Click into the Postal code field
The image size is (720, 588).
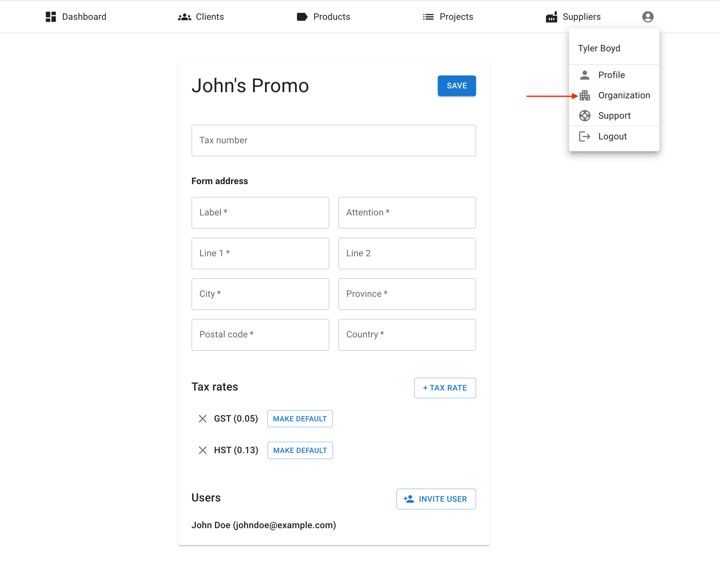click(x=260, y=335)
